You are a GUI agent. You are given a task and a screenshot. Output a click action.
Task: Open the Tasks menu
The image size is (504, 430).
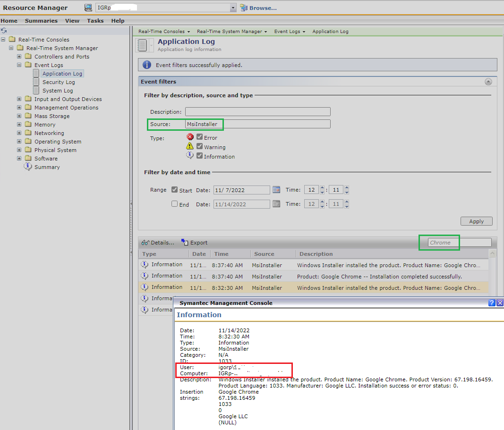coord(95,20)
